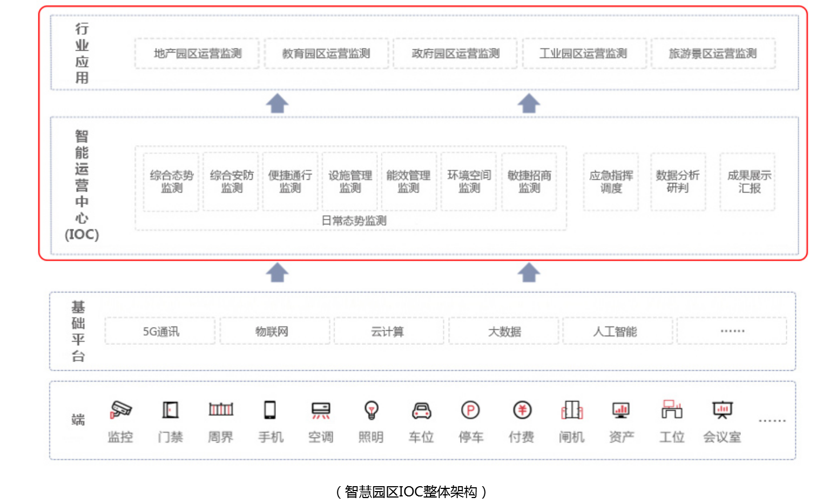This screenshot has height=504, width=823.
Task: Select the 照明 light bulb icon
Action: (x=371, y=410)
